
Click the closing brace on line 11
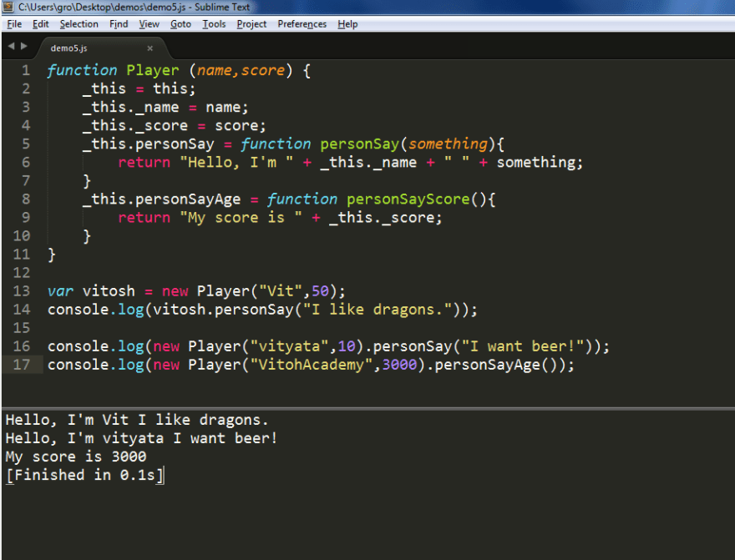tap(52, 255)
